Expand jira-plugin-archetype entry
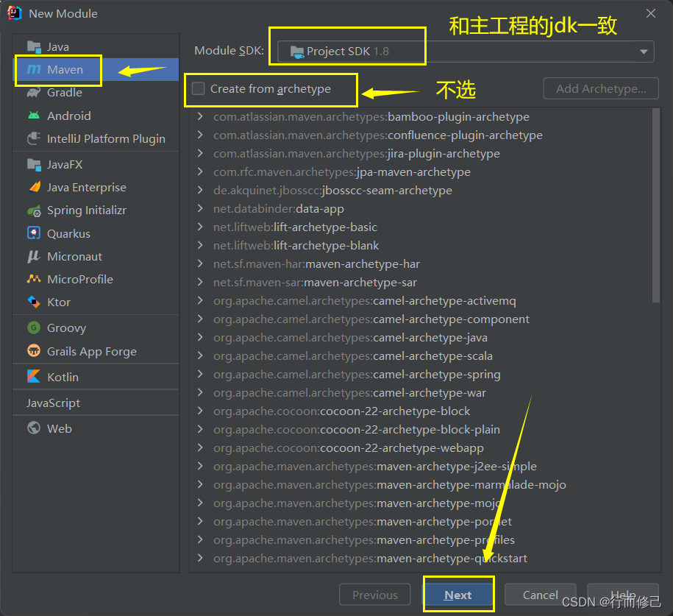This screenshot has width=673, height=616. (x=200, y=153)
